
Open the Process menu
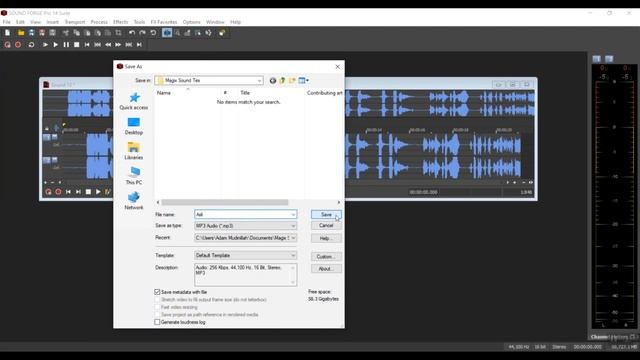coord(99,22)
